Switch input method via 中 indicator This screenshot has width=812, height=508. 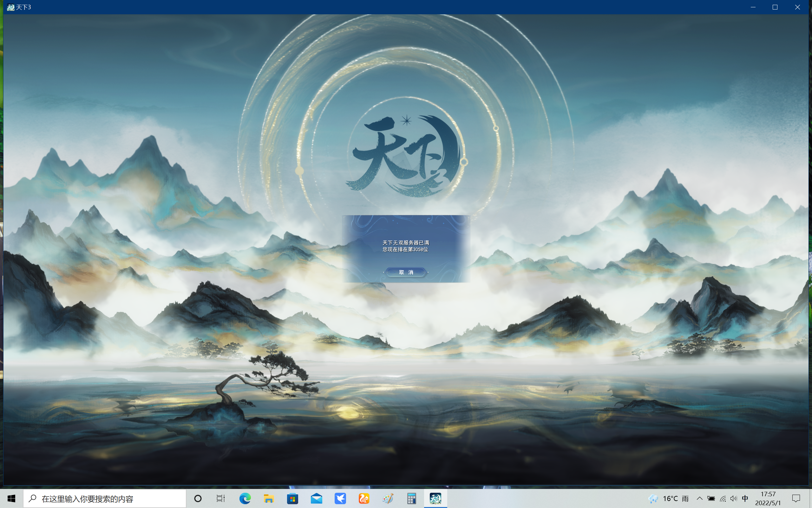coord(745,498)
